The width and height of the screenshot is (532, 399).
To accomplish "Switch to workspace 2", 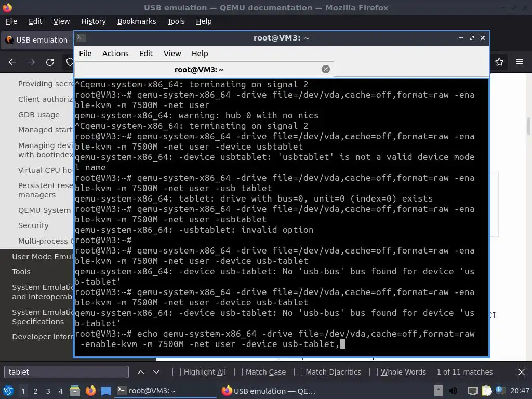I will pos(36,391).
